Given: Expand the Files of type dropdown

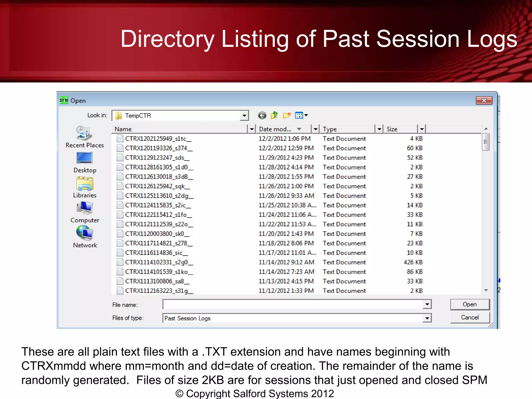Looking at the screenshot, I should click(x=427, y=318).
